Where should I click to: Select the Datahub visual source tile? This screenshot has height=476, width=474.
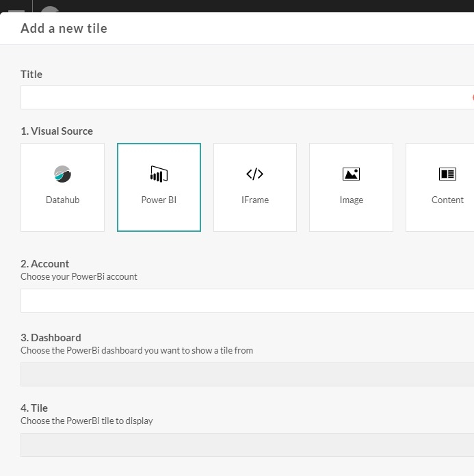[x=62, y=187]
